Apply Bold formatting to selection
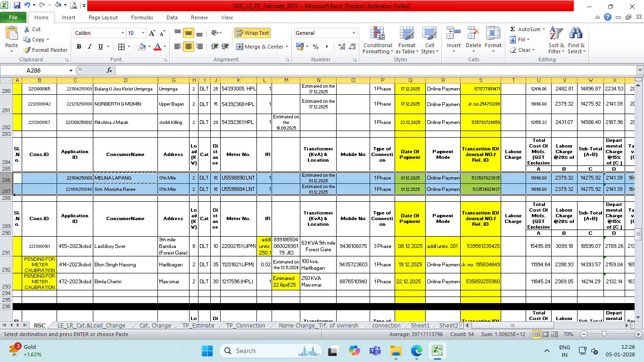Viewport: 644px width, 362px height. click(x=79, y=47)
